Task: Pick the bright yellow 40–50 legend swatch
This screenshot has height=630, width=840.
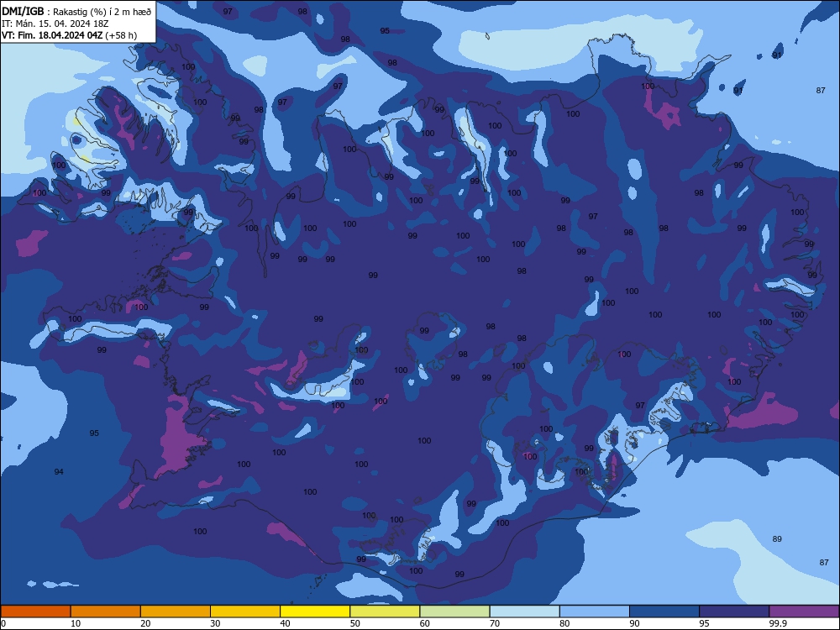Action: coord(315,612)
